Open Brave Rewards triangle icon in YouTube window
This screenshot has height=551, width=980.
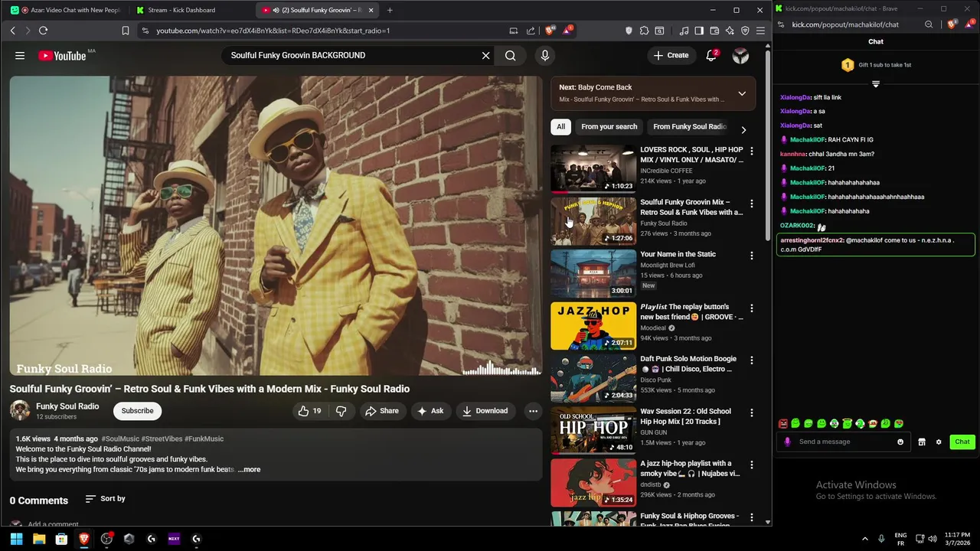tap(567, 31)
